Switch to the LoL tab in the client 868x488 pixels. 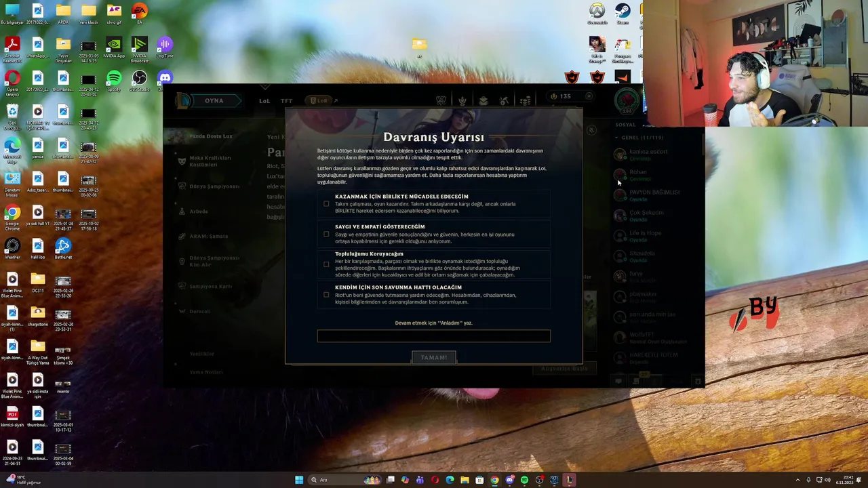264,101
